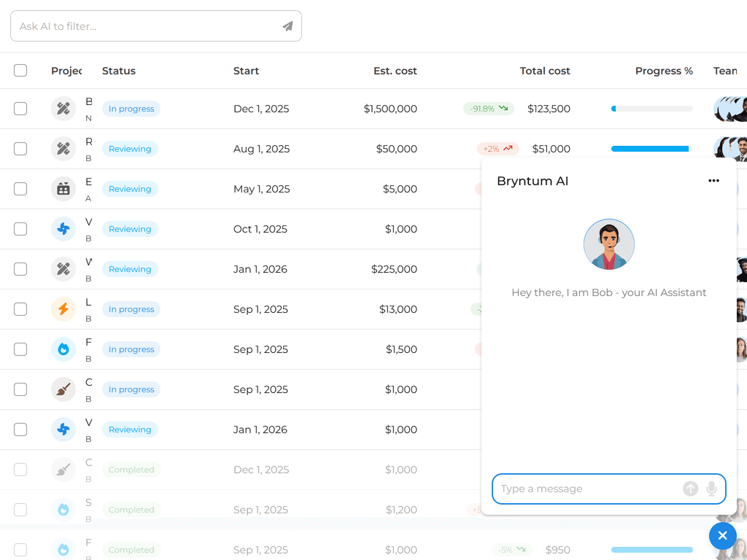Sort by the Status column header
747x560 pixels.
pos(117,71)
